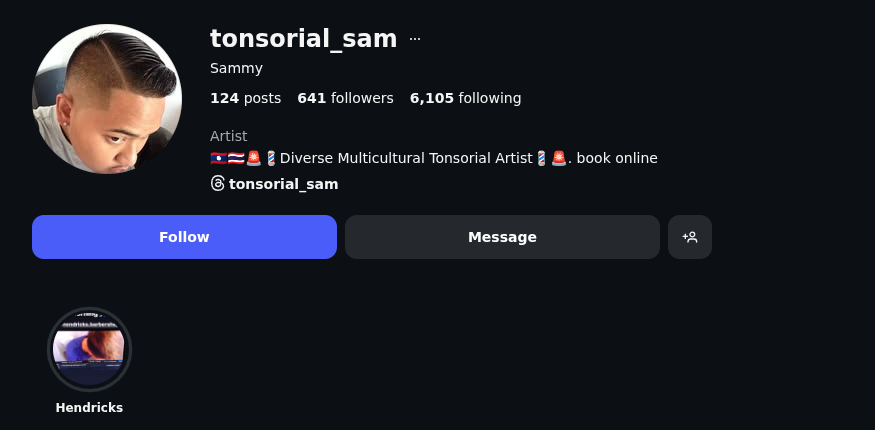This screenshot has width=875, height=430.
Task: Open the 6,105 following list
Action: [x=465, y=98]
